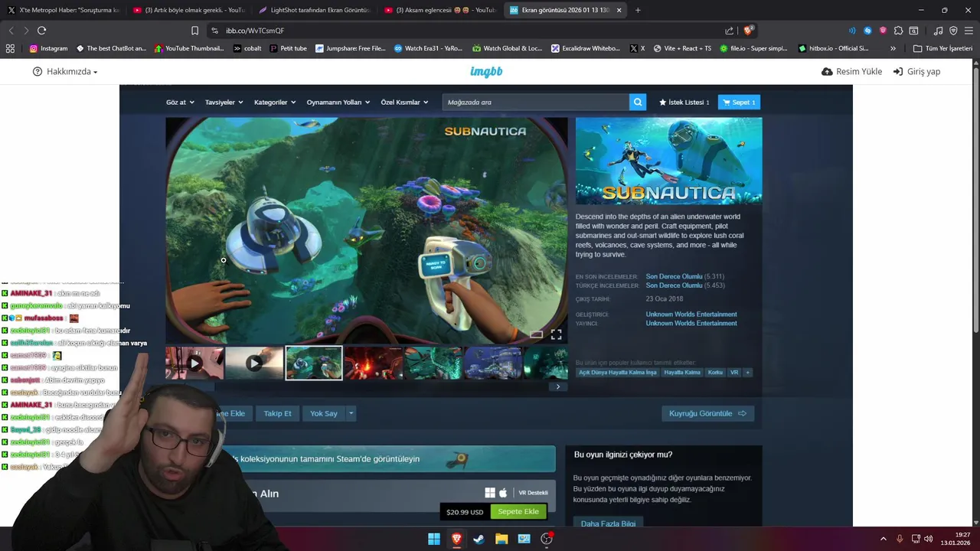Click the Mağazada ara search field
Viewport: 980px width, 551px height.
click(x=535, y=102)
